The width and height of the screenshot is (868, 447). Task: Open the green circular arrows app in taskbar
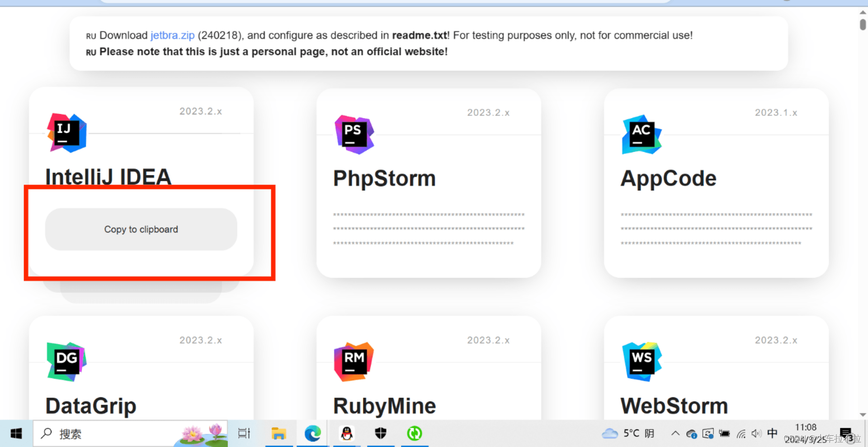(x=415, y=434)
